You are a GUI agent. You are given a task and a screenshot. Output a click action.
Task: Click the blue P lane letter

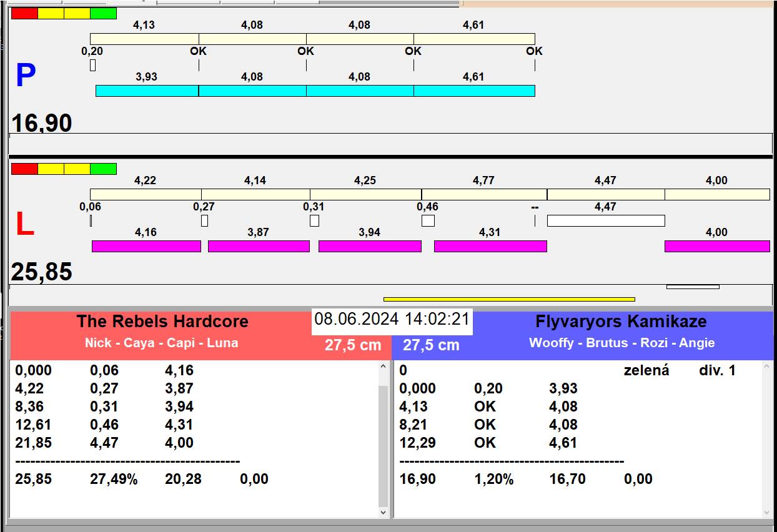click(26, 76)
